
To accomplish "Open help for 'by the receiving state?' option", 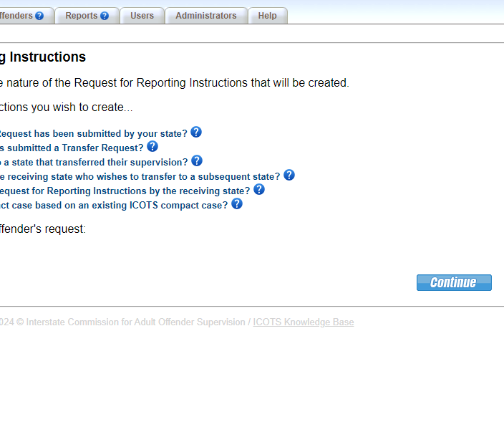I will pyautogui.click(x=259, y=189).
